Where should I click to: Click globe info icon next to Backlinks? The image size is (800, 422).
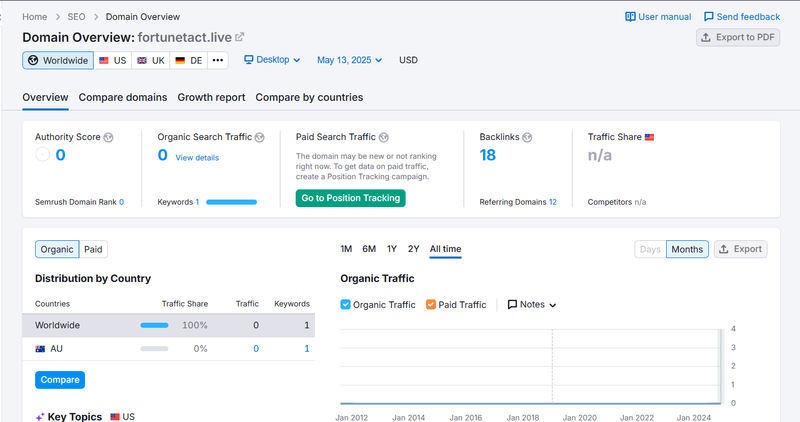(x=527, y=137)
